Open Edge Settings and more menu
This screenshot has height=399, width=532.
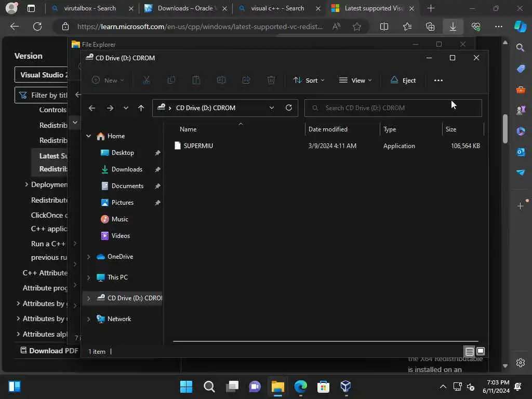498,26
